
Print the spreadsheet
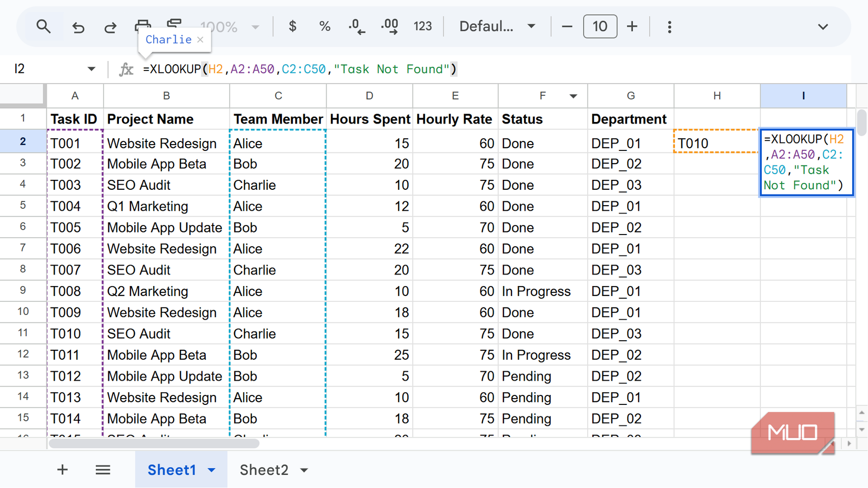click(x=143, y=24)
